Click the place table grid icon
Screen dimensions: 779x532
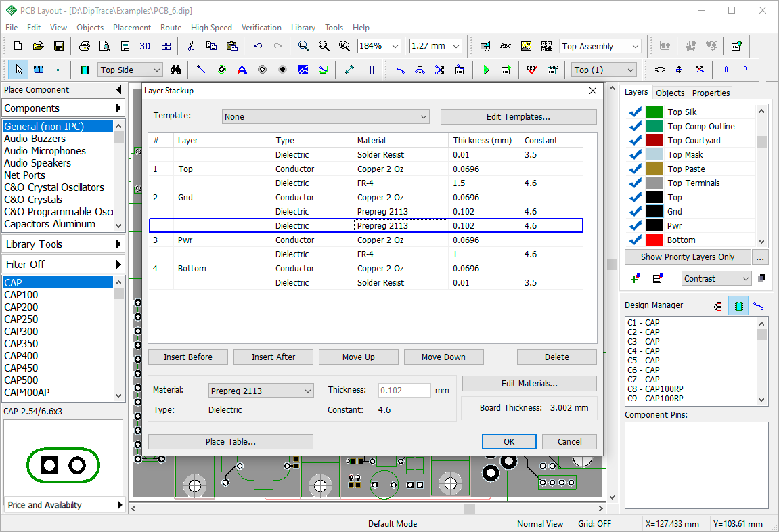[x=369, y=70]
